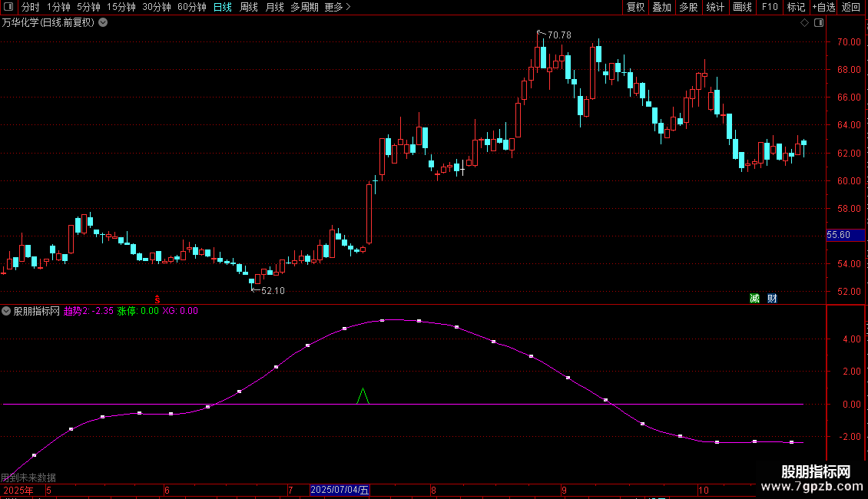The height and width of the screenshot is (499, 868).
Task: Click the 2025/07/04/五 date marker
Action: 340,490
